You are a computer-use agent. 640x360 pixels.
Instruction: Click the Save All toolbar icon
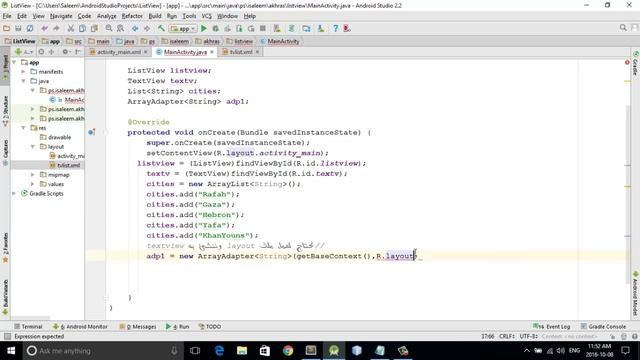18,29
